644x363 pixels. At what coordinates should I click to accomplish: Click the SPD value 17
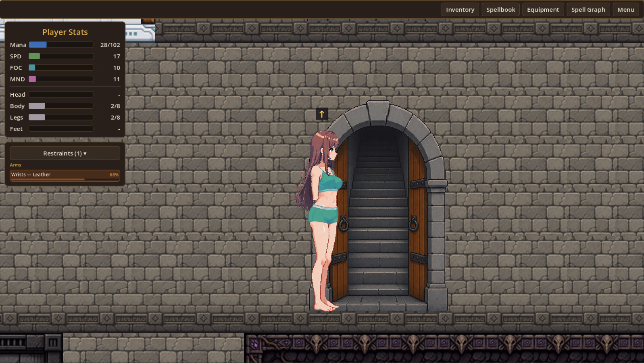pos(117,56)
